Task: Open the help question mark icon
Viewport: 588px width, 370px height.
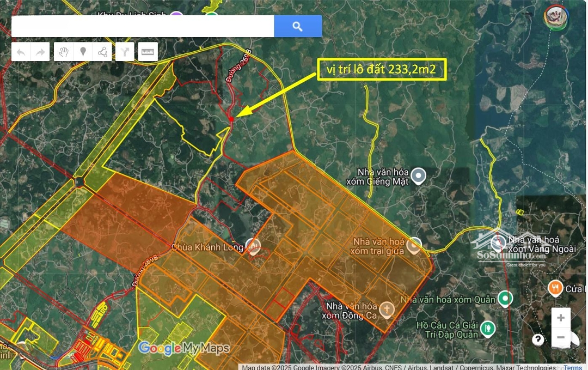Action: tap(538, 340)
